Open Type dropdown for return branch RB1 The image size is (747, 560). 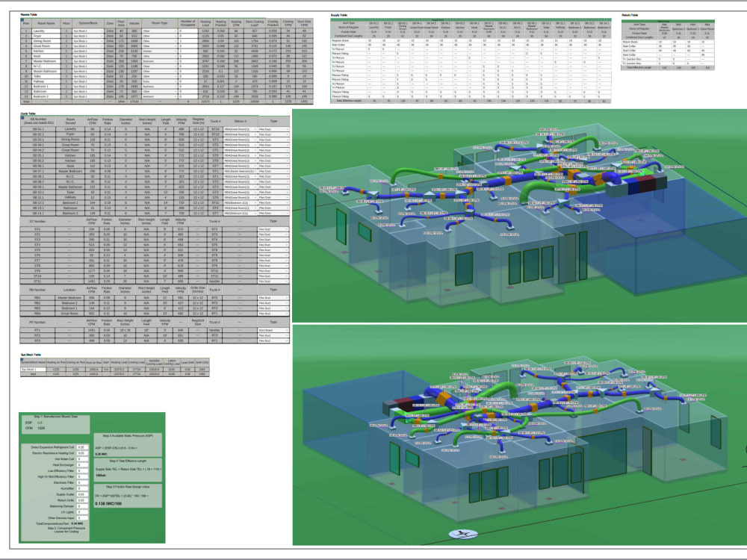coord(273,298)
